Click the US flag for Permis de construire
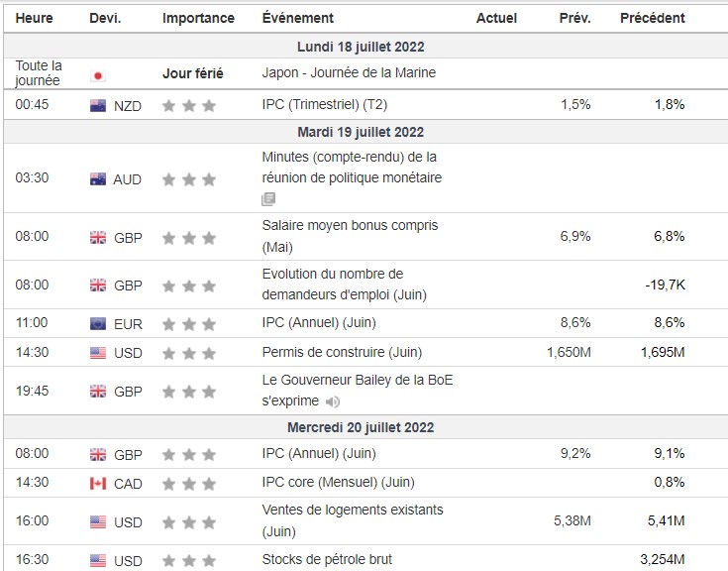 [97, 353]
